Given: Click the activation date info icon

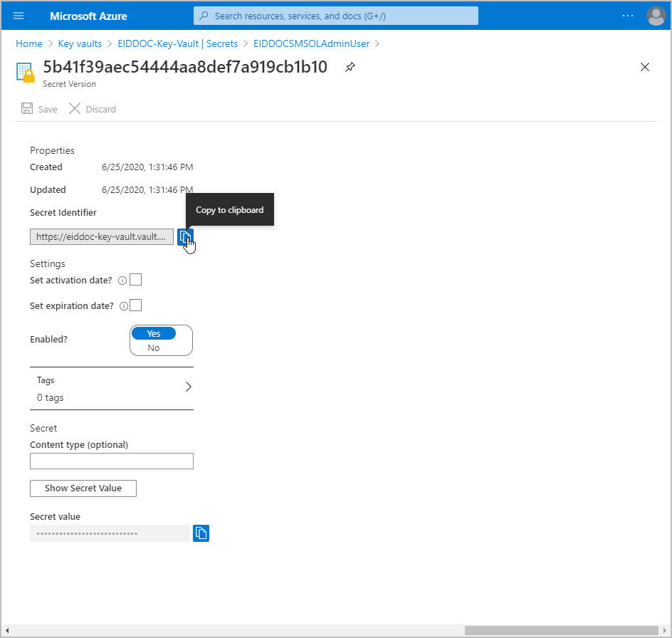Looking at the screenshot, I should tap(122, 281).
